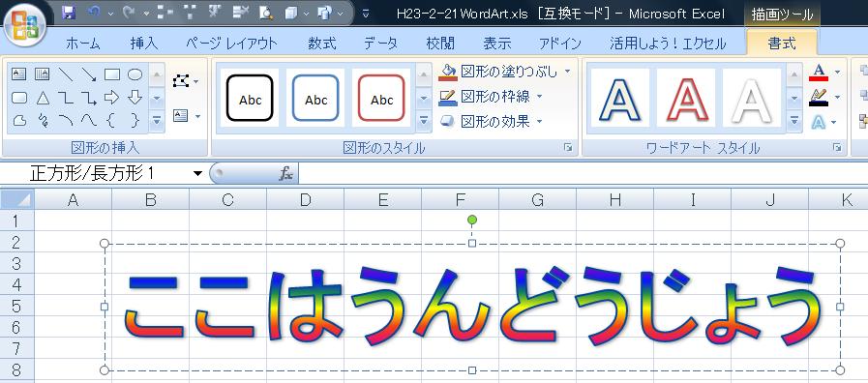Redo the last undone action

(x=130, y=14)
